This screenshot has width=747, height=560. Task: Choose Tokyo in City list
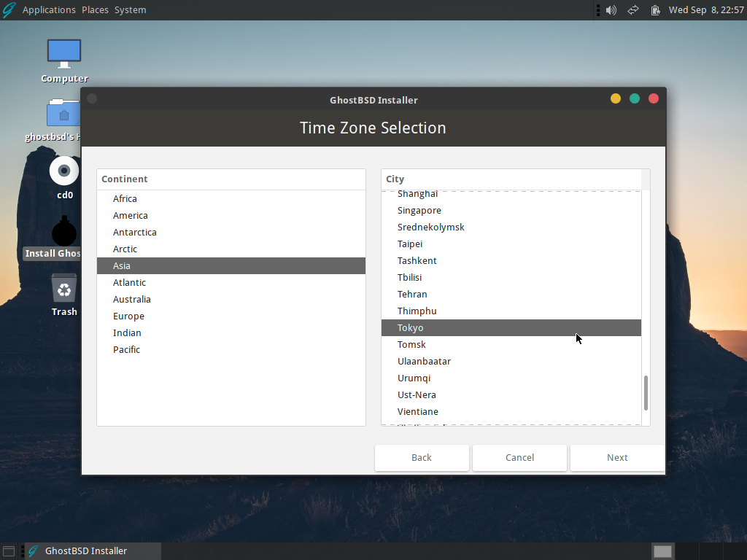[x=511, y=327]
